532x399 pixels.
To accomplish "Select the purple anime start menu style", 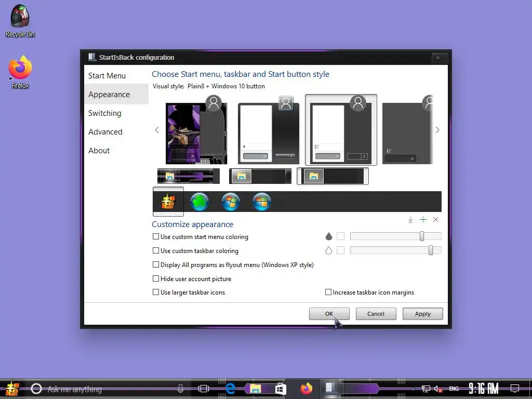I will tap(196, 130).
